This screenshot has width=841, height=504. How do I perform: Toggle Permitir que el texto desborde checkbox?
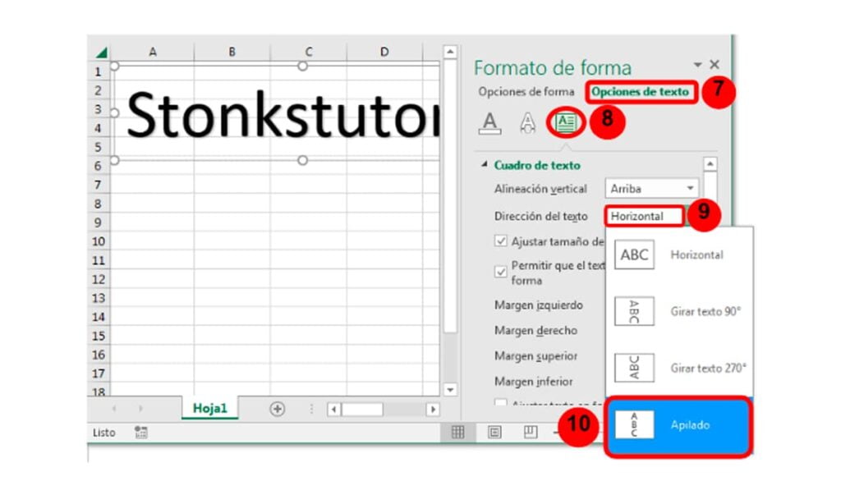(500, 272)
